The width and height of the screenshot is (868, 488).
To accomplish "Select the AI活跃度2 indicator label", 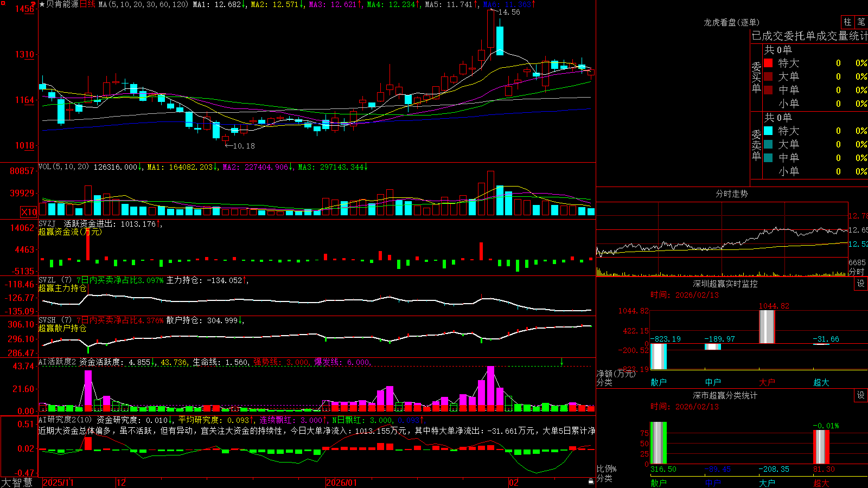I will pyautogui.click(x=58, y=362).
